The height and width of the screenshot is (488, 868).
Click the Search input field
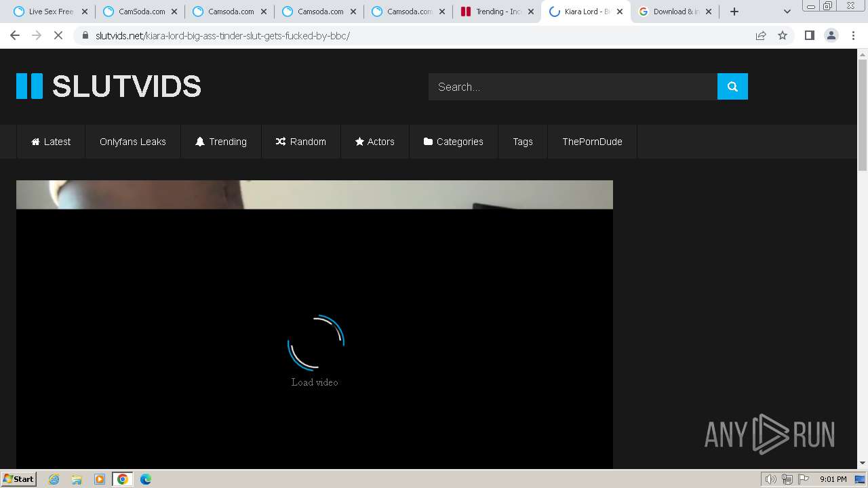[x=573, y=86]
